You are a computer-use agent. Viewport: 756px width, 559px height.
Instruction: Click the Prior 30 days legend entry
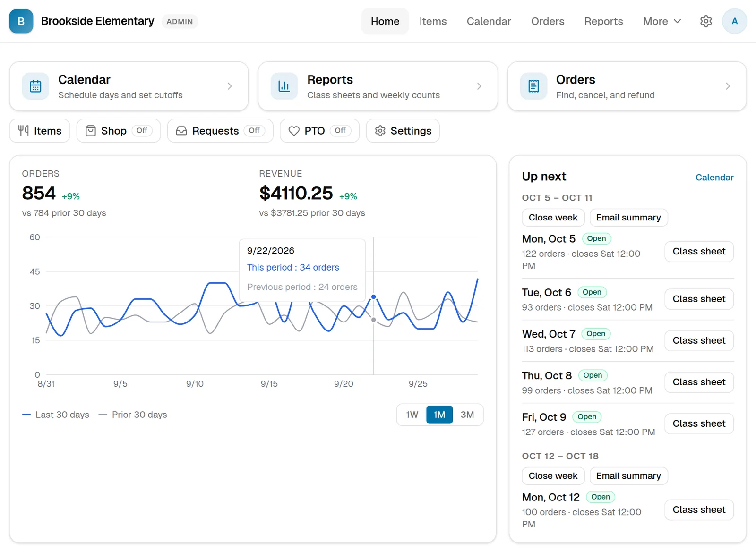point(133,415)
